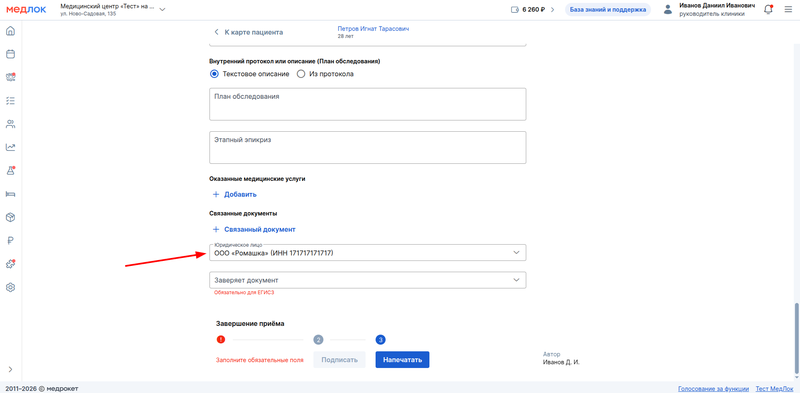
Task: Click the wallet balance icon
Action: 514,9
